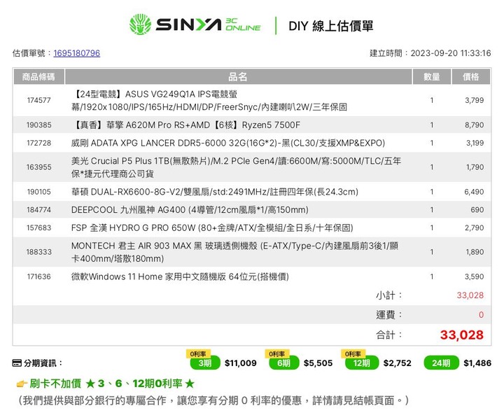The image size is (504, 420).
Task: Click the credit card icon beside 分期資訊
Action: tap(17, 363)
